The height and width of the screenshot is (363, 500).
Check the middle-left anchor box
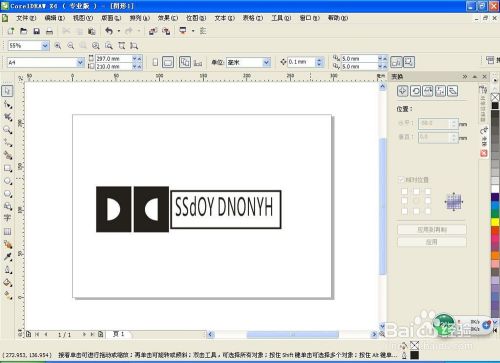404,201
